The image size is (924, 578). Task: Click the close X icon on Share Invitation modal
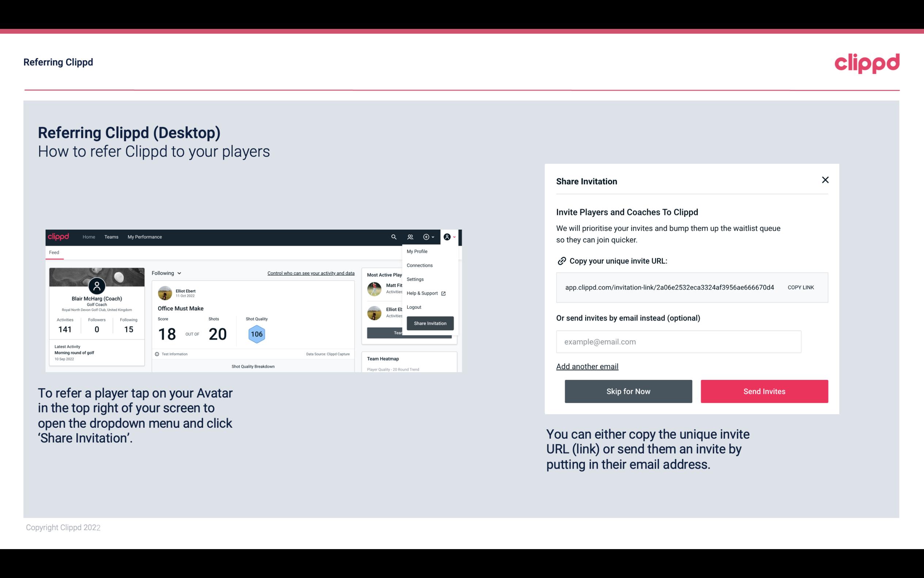coord(825,180)
